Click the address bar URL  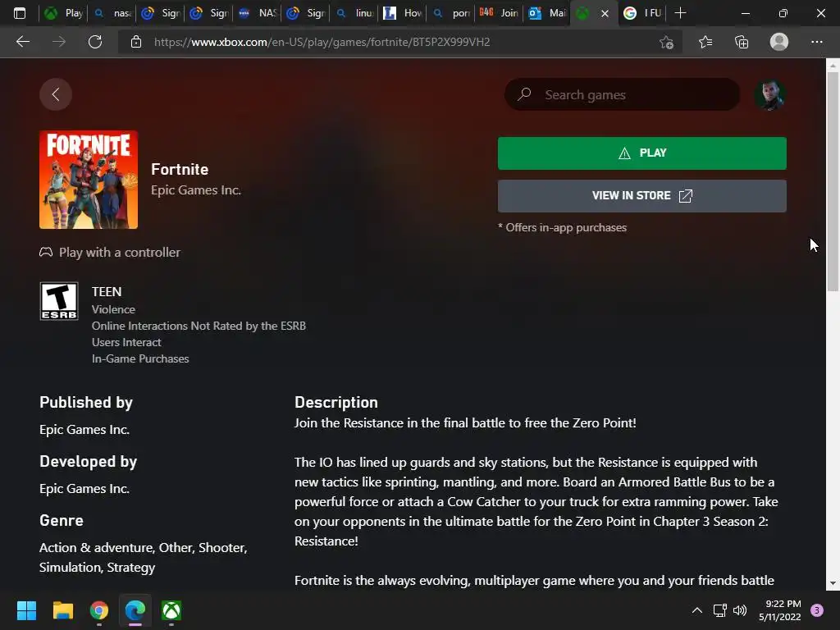coord(322,42)
